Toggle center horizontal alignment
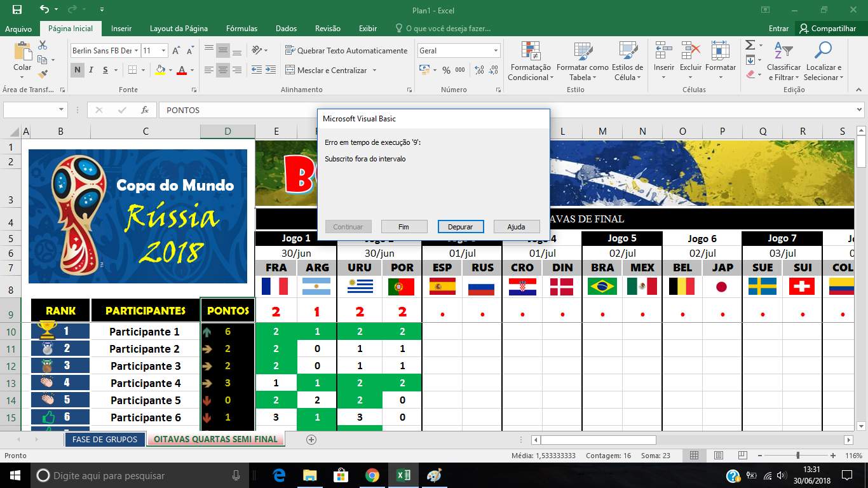This screenshot has width=868, height=488. tap(223, 70)
